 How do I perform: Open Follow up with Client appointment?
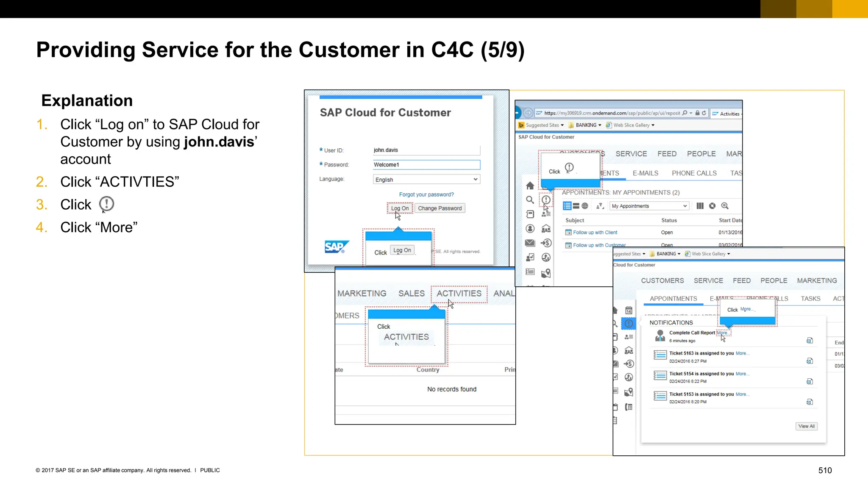[595, 233]
